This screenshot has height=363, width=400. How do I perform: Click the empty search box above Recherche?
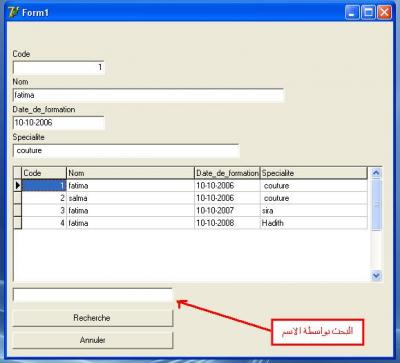point(93,295)
